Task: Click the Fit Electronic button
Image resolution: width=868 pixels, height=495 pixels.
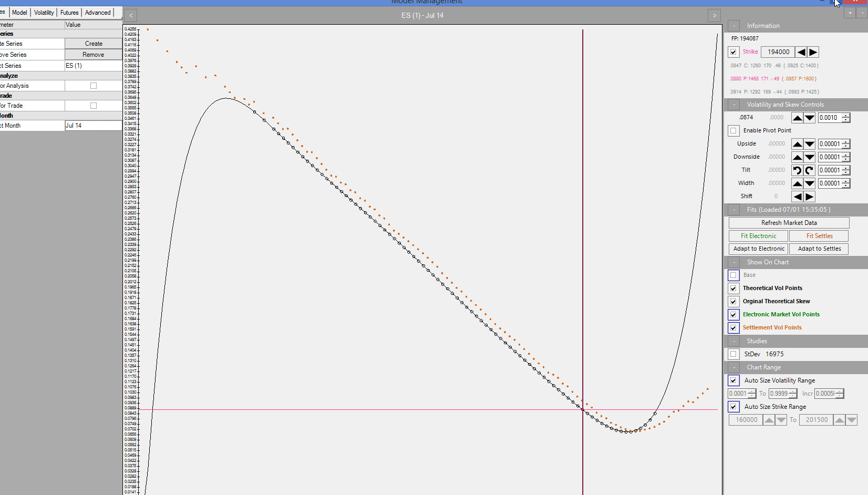Action: (758, 236)
